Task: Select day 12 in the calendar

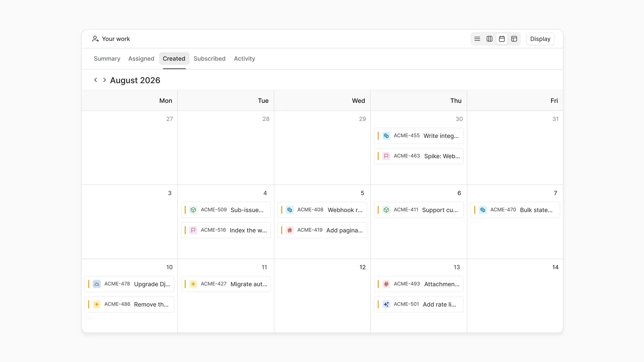Action: (362, 267)
